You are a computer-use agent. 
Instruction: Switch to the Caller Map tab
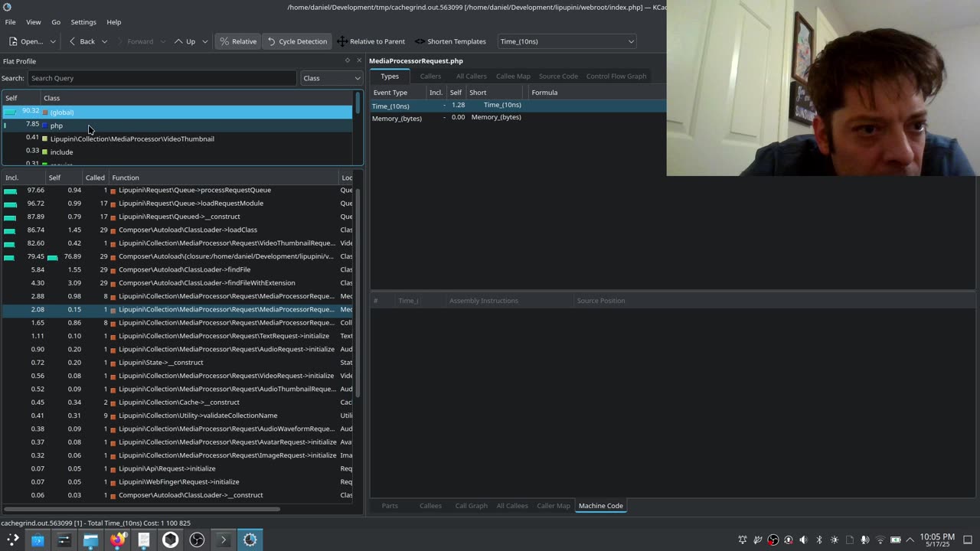(x=554, y=506)
